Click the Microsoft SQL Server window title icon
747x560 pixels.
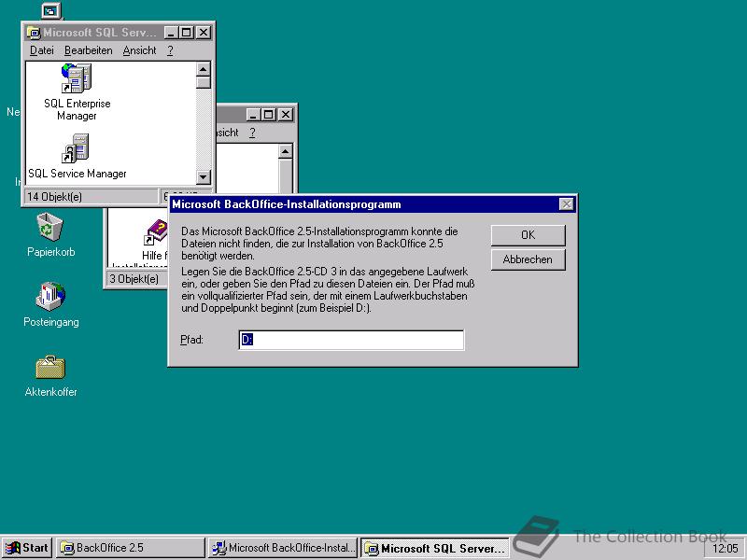click(34, 33)
